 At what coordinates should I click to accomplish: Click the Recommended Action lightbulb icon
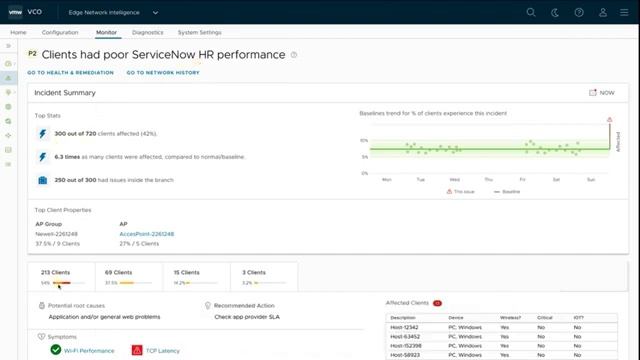coord(207,306)
